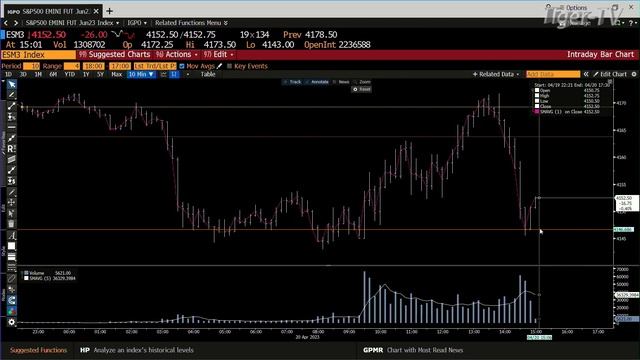
Task: Click the forward navigation arrow
Action: tap(16, 23)
